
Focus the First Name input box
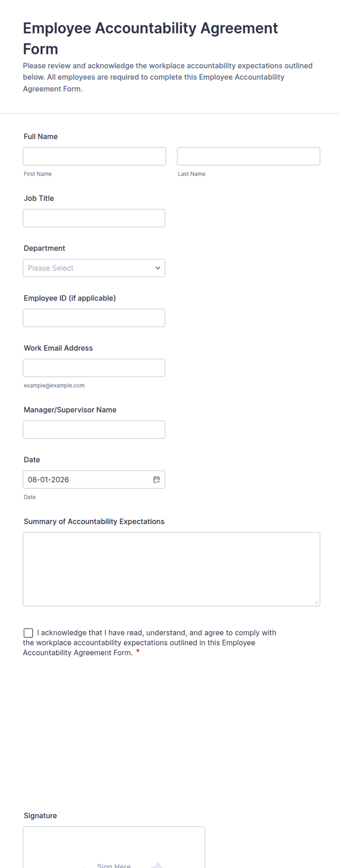click(94, 156)
